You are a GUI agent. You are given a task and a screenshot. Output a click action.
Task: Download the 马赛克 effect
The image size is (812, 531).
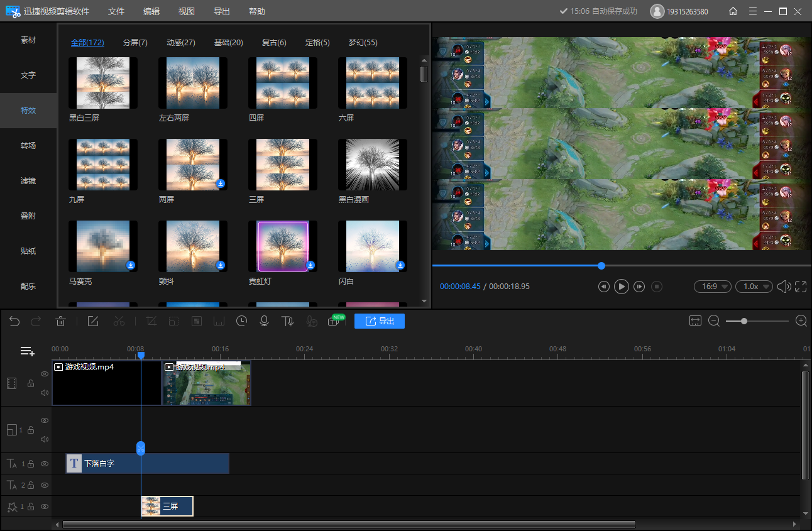click(x=131, y=265)
